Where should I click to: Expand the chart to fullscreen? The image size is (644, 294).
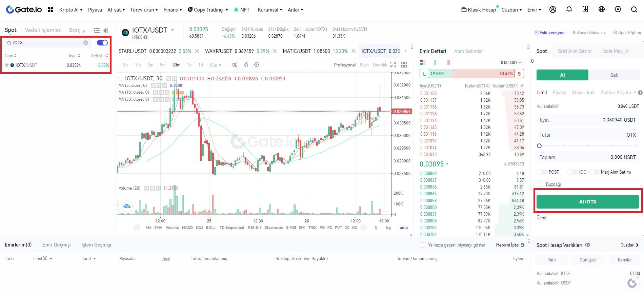[x=393, y=65]
